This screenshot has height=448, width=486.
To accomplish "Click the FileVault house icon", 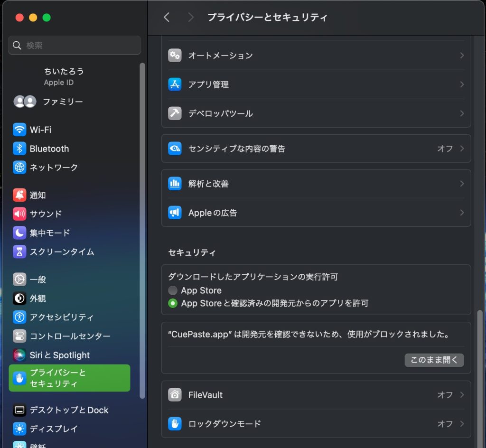I will 175,395.
